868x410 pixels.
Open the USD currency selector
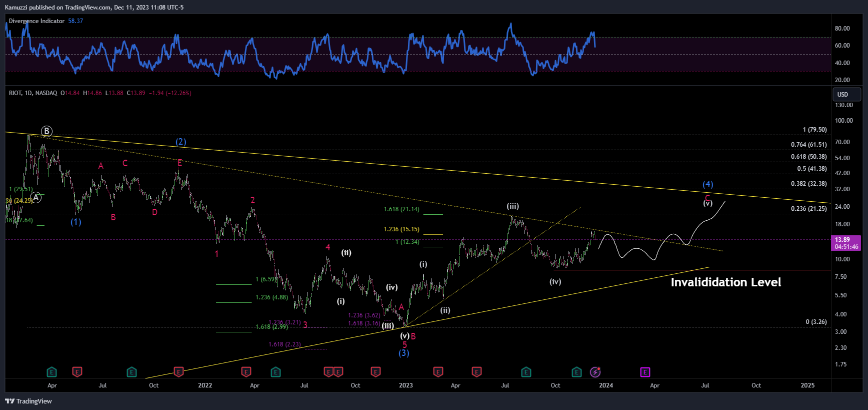click(x=846, y=94)
